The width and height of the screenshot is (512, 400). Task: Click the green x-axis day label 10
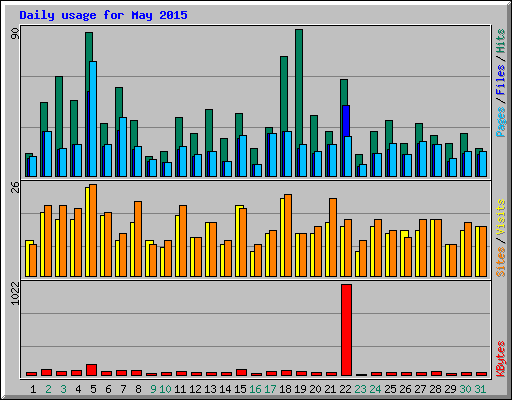pyautogui.click(x=165, y=389)
